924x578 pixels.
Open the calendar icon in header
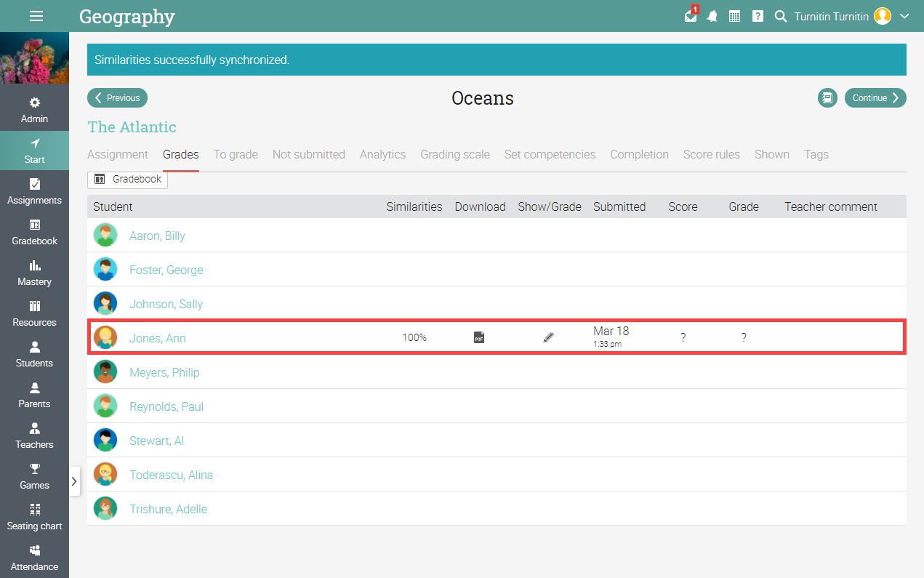pyautogui.click(x=734, y=16)
